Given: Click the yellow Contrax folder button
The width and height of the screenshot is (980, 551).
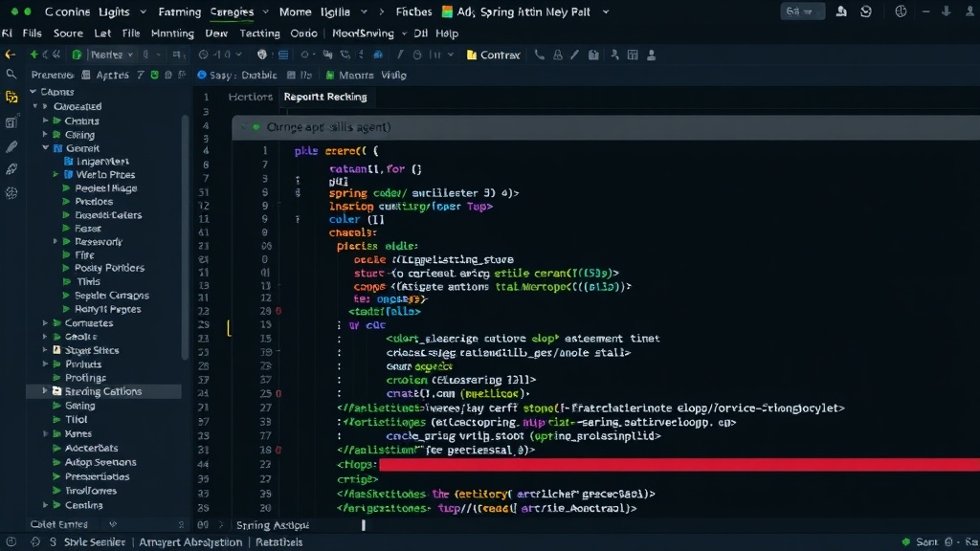Looking at the screenshot, I should click(493, 55).
